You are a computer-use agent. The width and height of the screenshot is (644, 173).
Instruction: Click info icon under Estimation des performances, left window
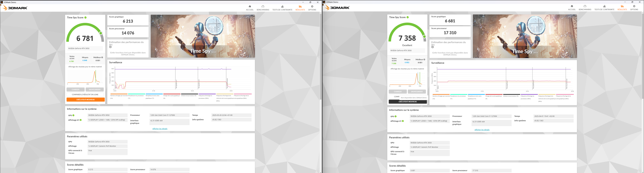[x=110, y=47]
